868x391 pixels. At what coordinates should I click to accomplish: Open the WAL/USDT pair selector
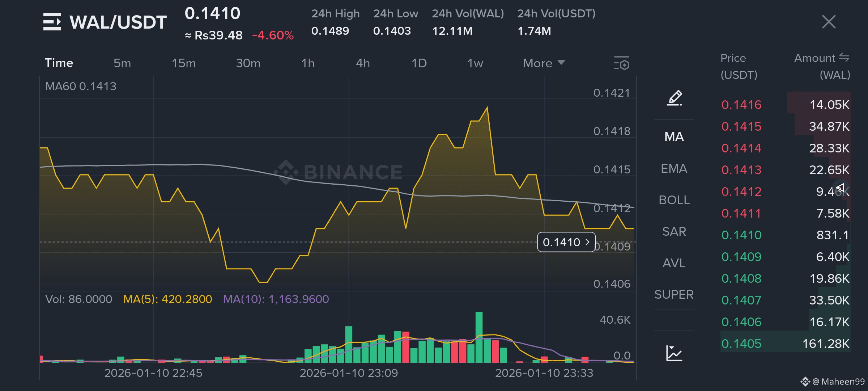118,22
